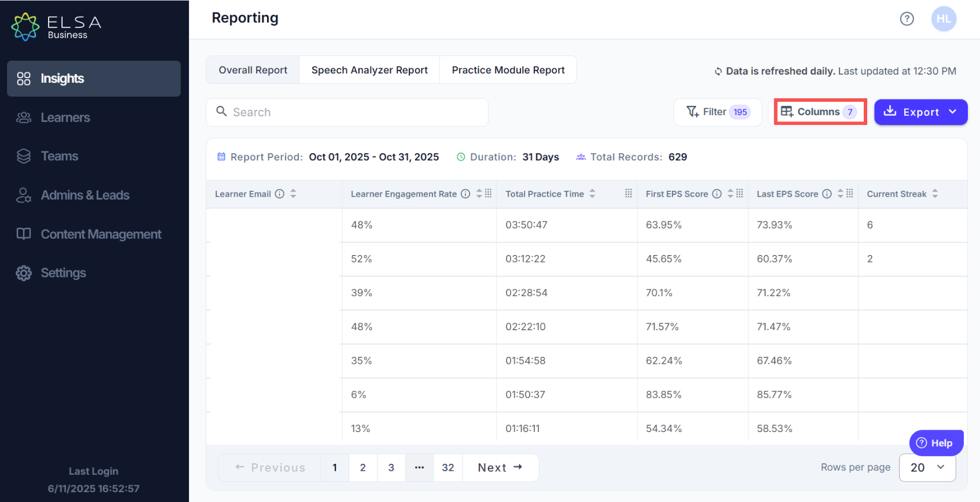Open the floating Help button
This screenshot has width=980, height=502.
(936, 443)
